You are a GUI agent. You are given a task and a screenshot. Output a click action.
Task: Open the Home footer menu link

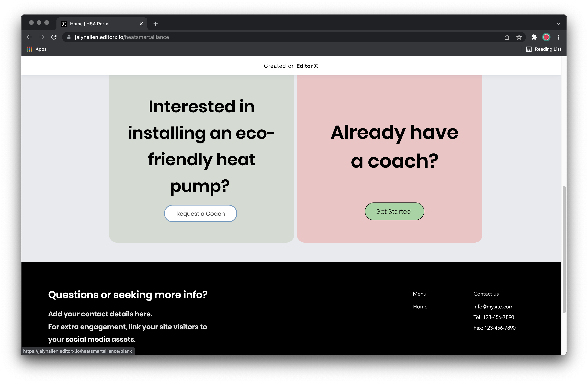420,307
